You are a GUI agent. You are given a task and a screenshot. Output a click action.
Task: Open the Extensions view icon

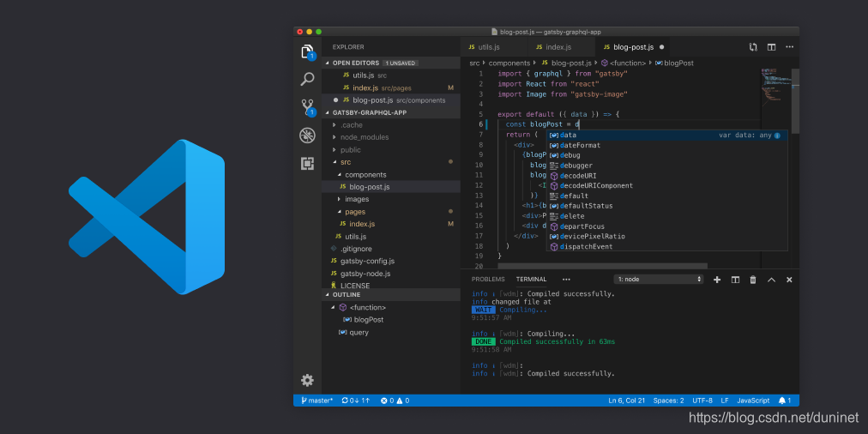coord(307,163)
